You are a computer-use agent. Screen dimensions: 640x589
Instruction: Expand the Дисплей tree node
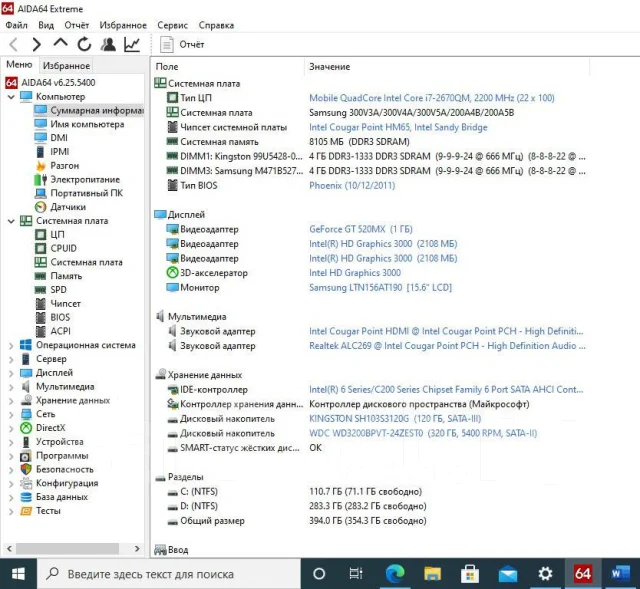[x=11, y=373]
